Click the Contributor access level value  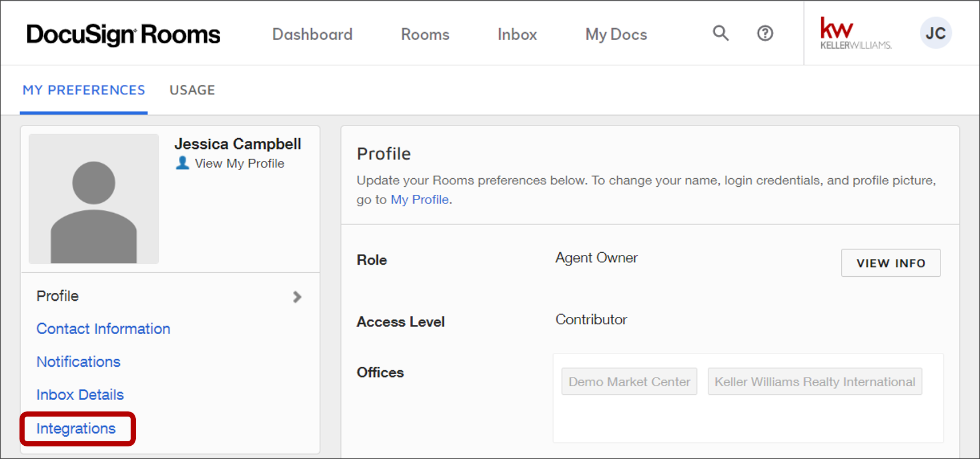click(x=591, y=320)
